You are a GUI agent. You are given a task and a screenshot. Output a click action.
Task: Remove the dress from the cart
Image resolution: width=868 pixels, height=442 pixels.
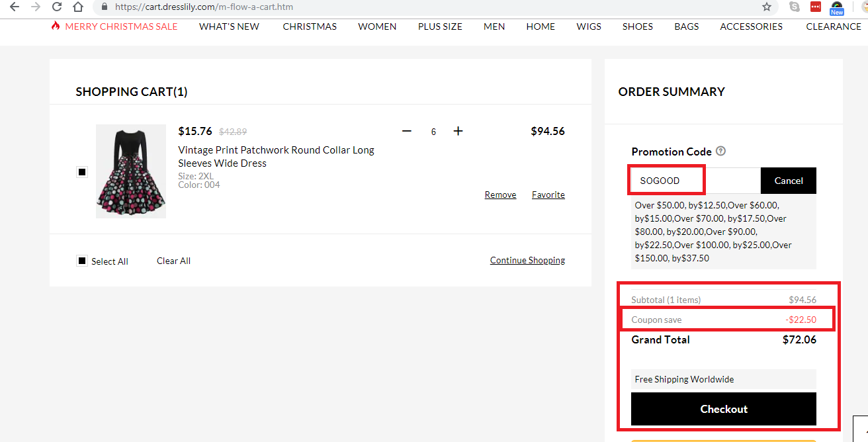coord(499,194)
